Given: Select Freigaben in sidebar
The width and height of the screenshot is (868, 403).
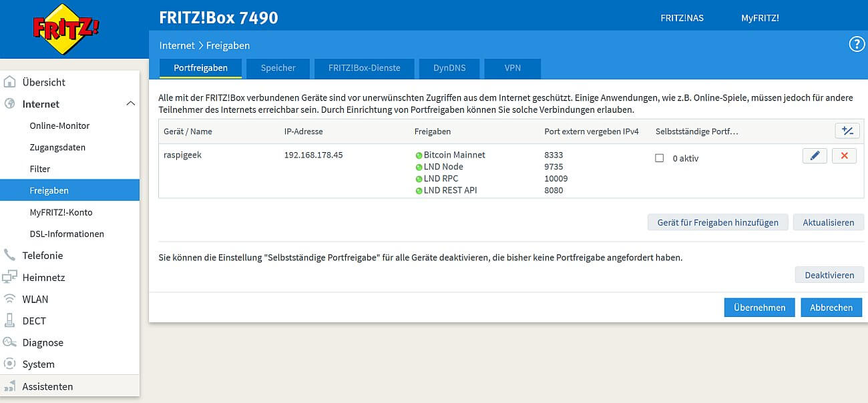Looking at the screenshot, I should 69,190.
